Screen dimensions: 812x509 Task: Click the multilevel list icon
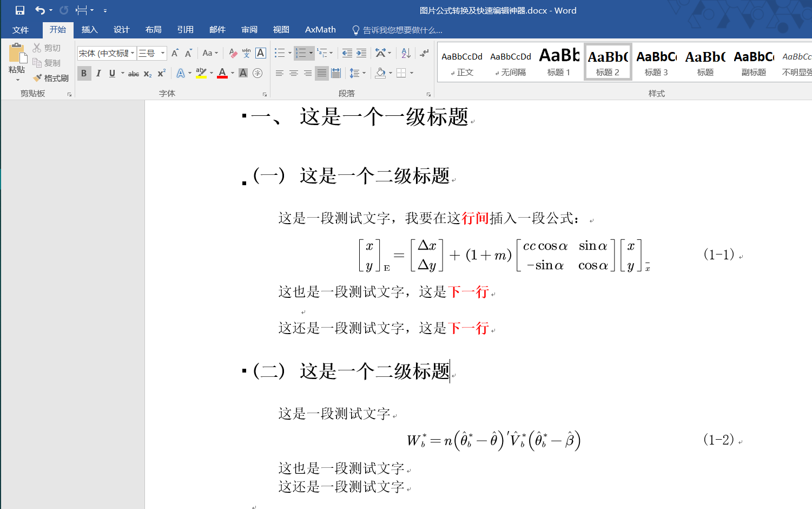tap(322, 53)
